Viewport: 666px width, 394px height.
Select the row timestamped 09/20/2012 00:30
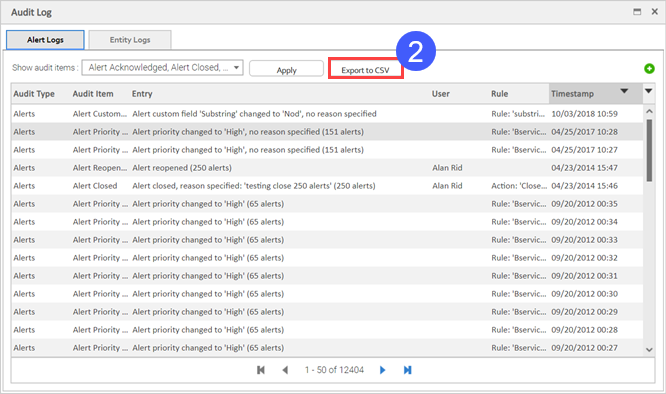(x=327, y=294)
